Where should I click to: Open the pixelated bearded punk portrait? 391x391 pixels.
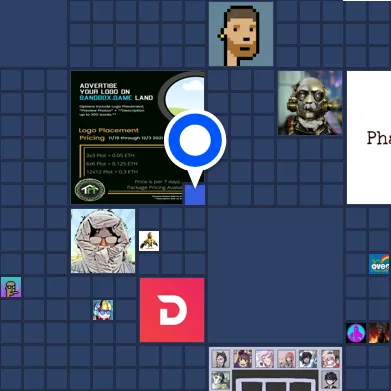coord(241,34)
